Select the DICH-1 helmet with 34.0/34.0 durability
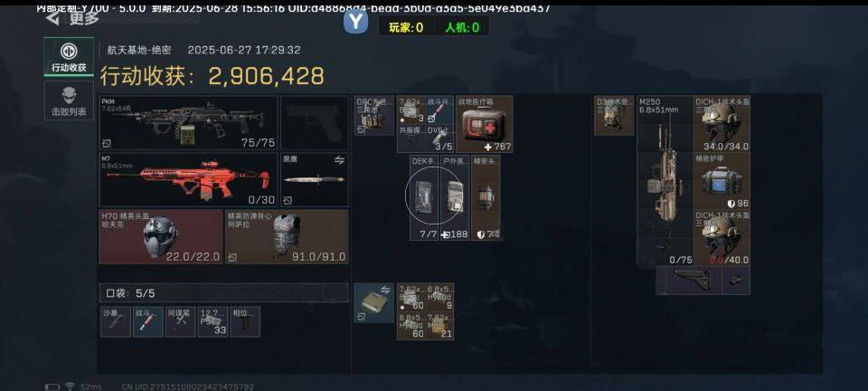This screenshot has width=868, height=391. (722, 124)
